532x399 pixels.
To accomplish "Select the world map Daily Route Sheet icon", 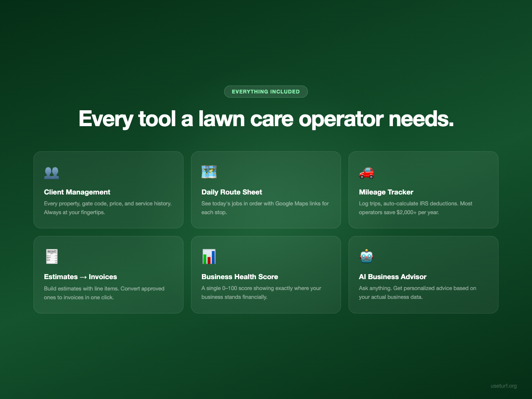I will (x=209, y=172).
